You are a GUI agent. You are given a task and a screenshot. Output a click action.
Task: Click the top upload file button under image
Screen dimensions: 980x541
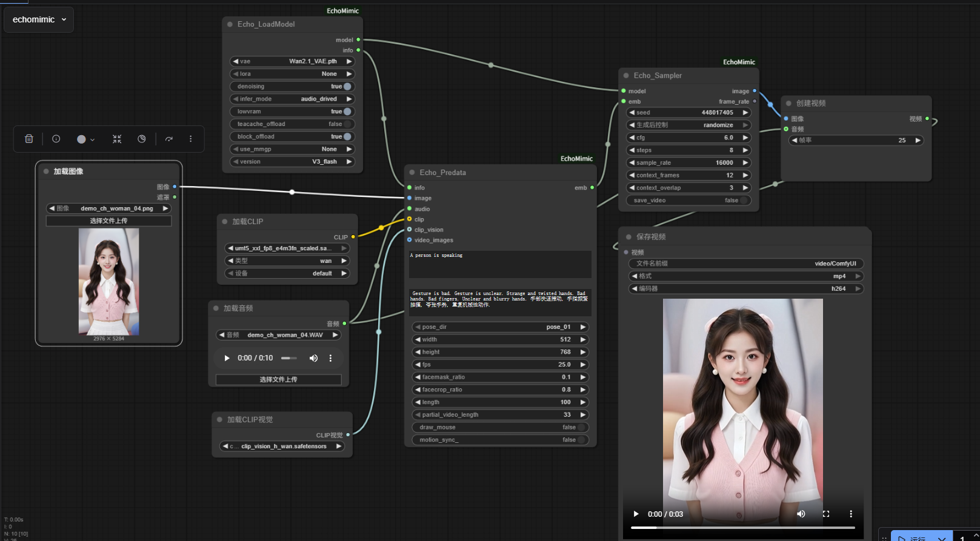tap(108, 221)
